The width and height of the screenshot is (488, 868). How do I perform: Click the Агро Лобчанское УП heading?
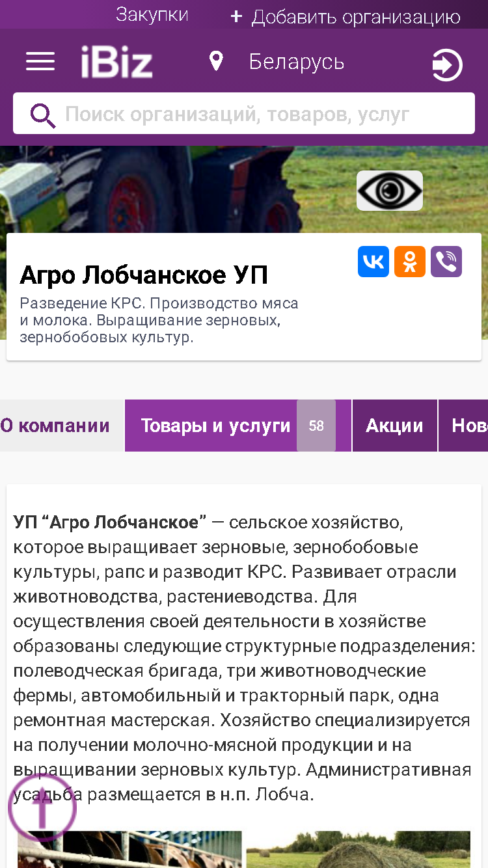[x=144, y=275]
